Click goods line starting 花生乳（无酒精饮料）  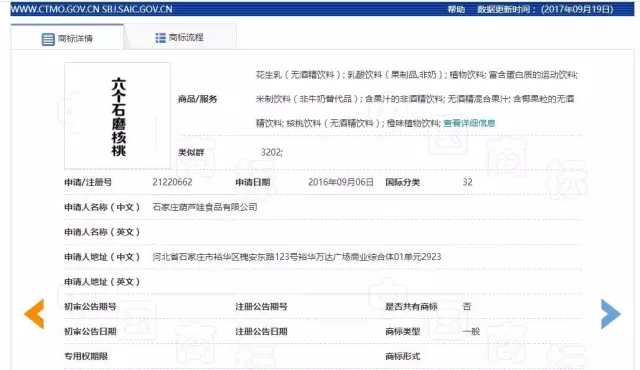click(x=417, y=75)
